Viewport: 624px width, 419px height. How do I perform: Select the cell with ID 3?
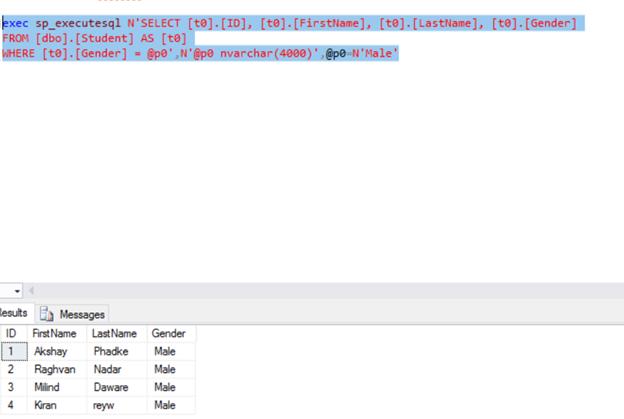(x=14, y=387)
